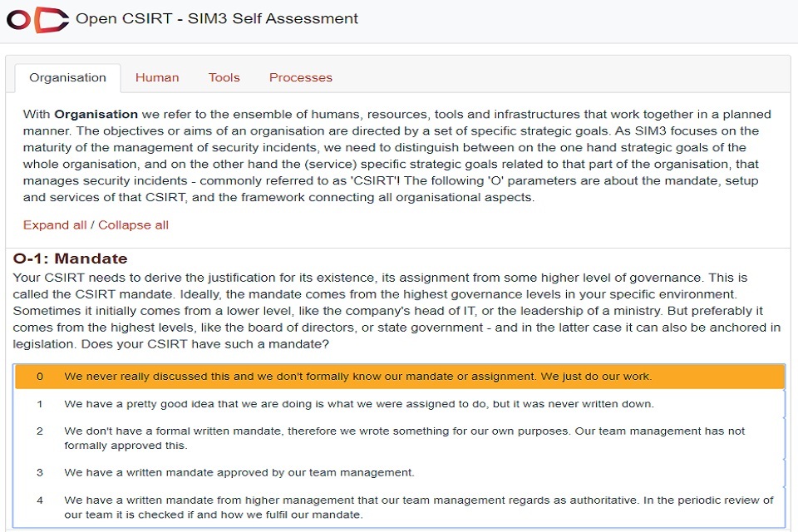Screen dimensions: 798x532
Task: Click the Collapse all link
Action: pyautogui.click(x=134, y=224)
